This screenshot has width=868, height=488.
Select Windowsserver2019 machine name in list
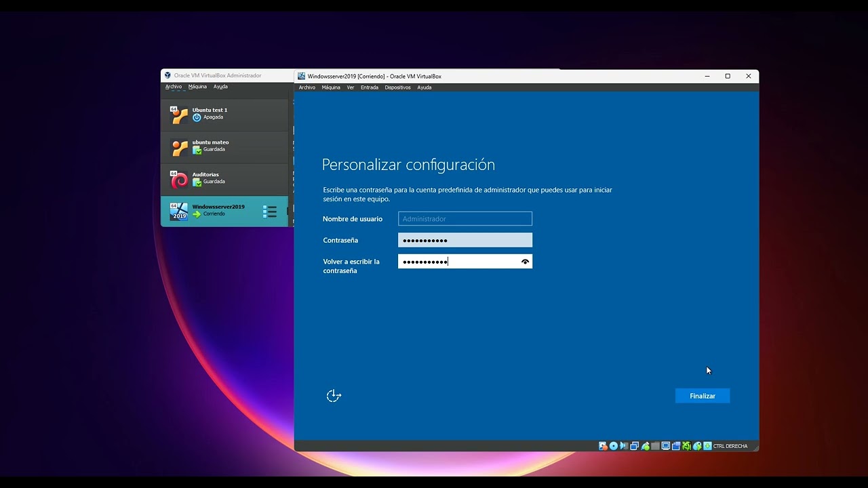218,207
